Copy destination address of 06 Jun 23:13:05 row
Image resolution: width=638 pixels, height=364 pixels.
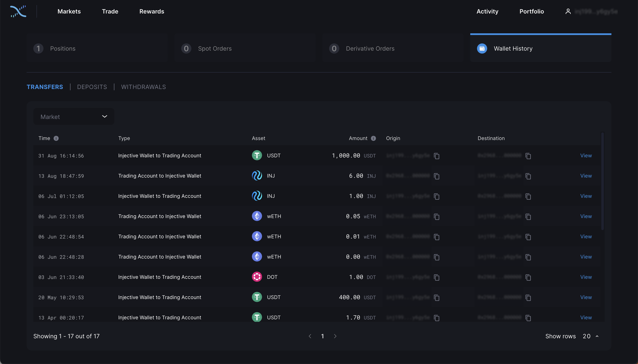coord(528,217)
